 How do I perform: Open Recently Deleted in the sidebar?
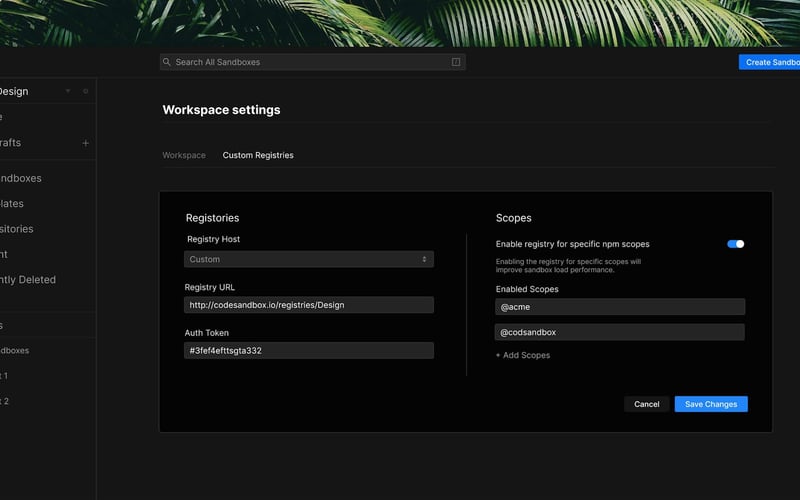tap(28, 280)
